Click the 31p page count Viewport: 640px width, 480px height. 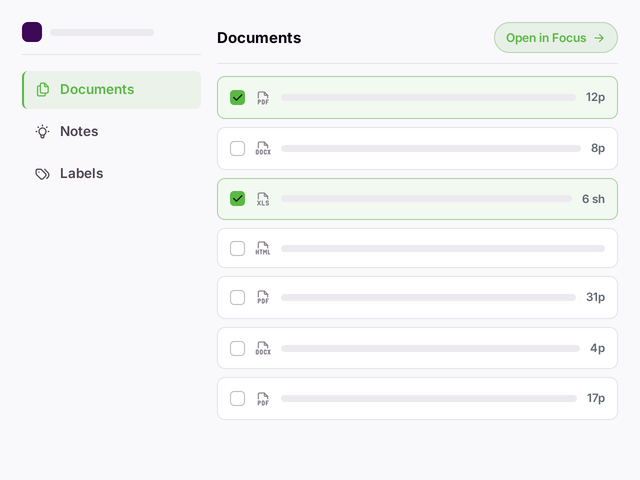596,297
